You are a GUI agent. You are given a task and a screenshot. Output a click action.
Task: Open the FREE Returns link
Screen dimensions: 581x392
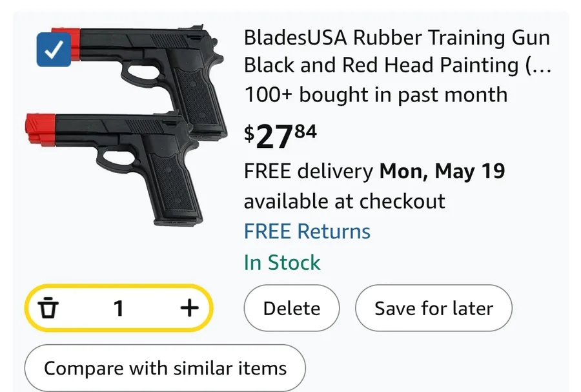(307, 232)
